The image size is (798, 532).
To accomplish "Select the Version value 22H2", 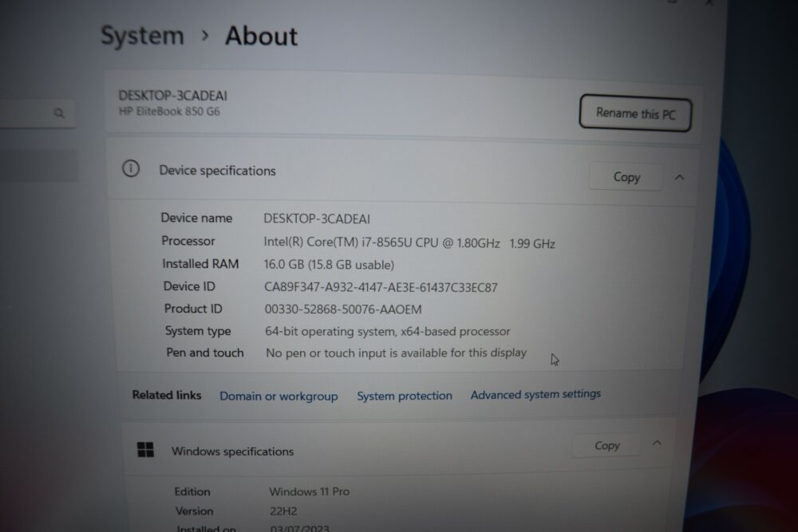I will pyautogui.click(x=283, y=511).
